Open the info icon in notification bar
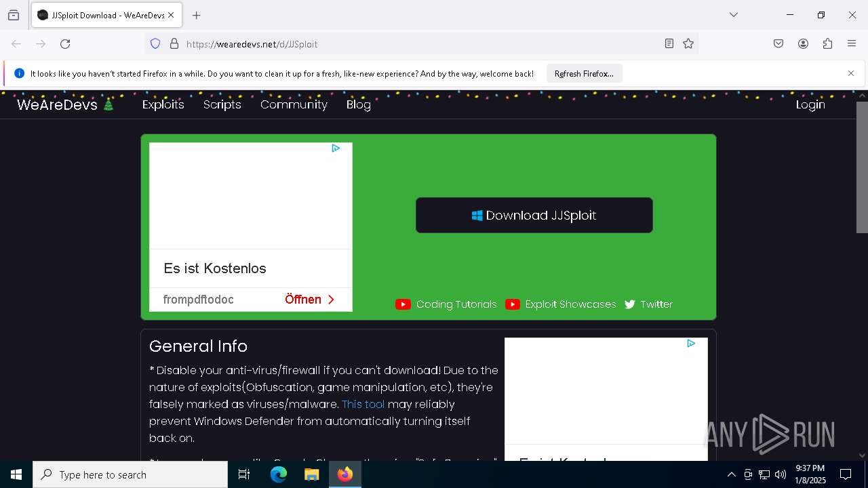Screen dimensions: 868x488 point(19,73)
